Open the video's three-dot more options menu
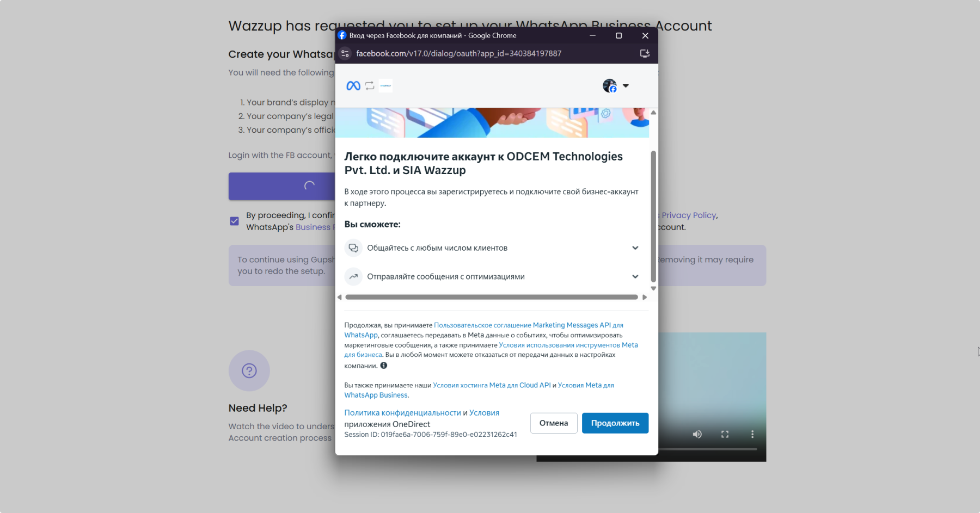 pos(752,434)
